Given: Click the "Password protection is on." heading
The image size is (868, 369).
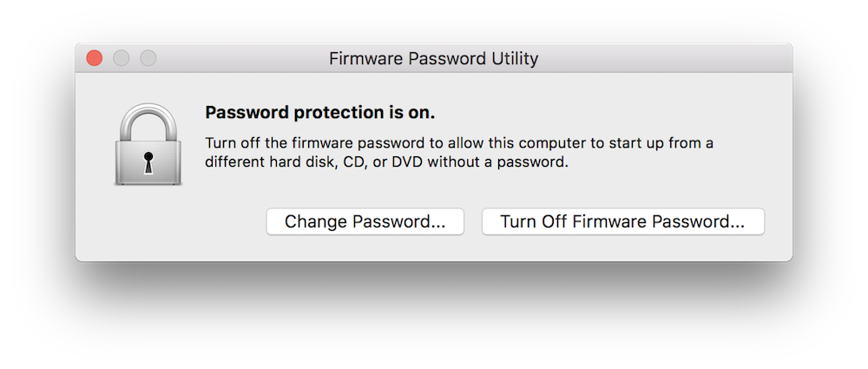Looking at the screenshot, I should 319,113.
